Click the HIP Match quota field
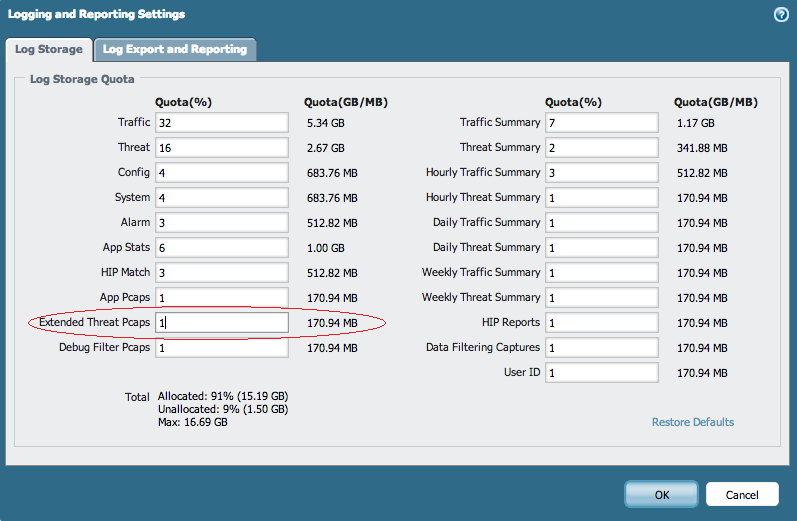This screenshot has width=797, height=521. click(221, 272)
